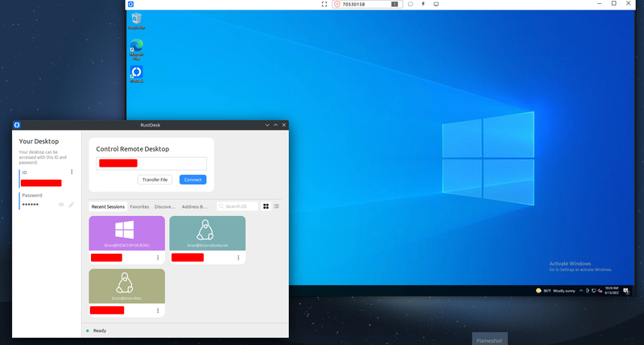Click the fullscreen icon in remote session toolbar
This screenshot has height=345, width=644.
(324, 4)
